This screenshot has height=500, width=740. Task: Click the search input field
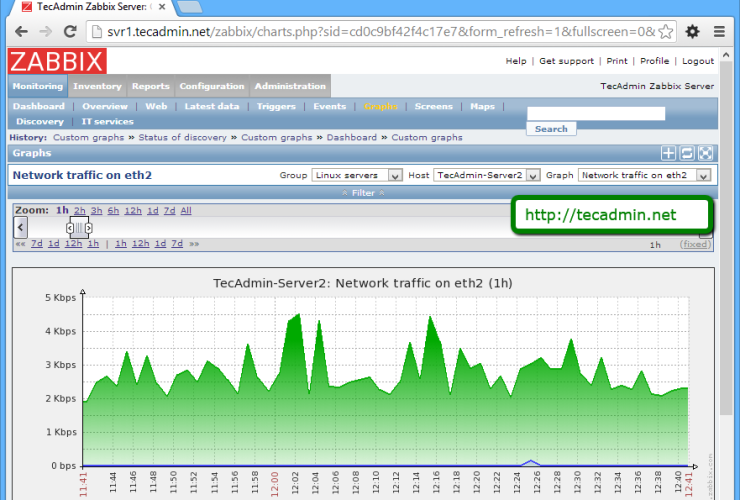(596, 114)
